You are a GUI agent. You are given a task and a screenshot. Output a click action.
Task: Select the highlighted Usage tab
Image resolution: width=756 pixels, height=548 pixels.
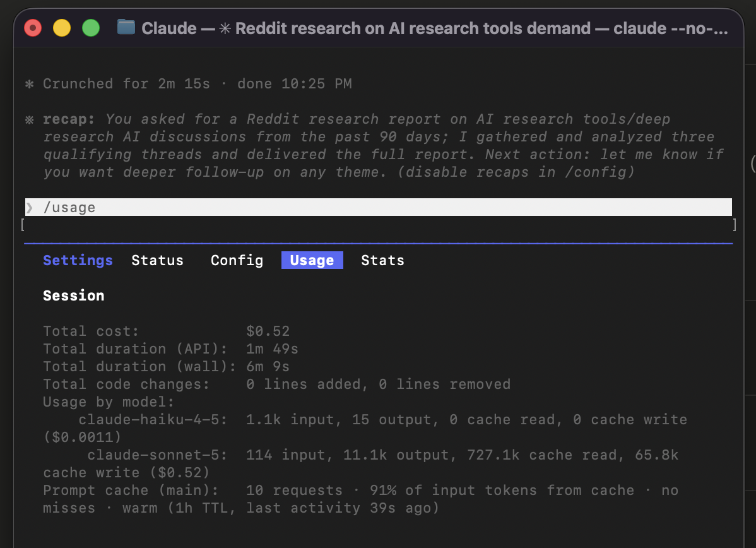pos(312,261)
